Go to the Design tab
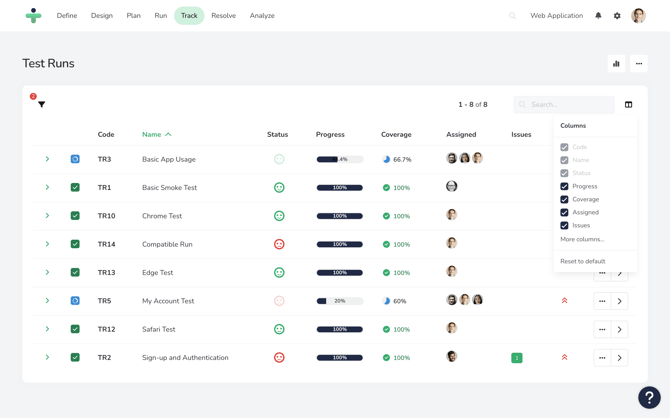Image resolution: width=670 pixels, height=418 pixels. point(102,16)
